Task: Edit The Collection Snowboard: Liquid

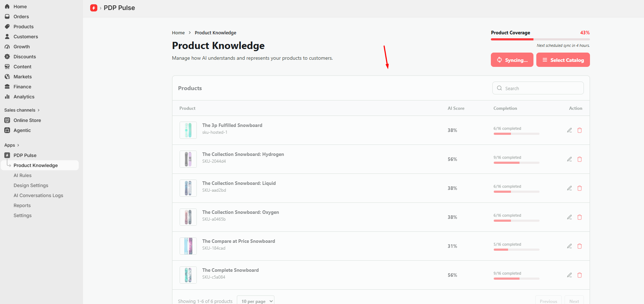Action: click(x=570, y=188)
